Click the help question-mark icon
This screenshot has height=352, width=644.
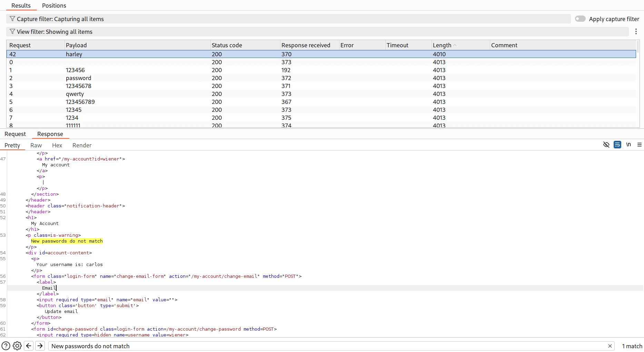[x=6, y=345]
